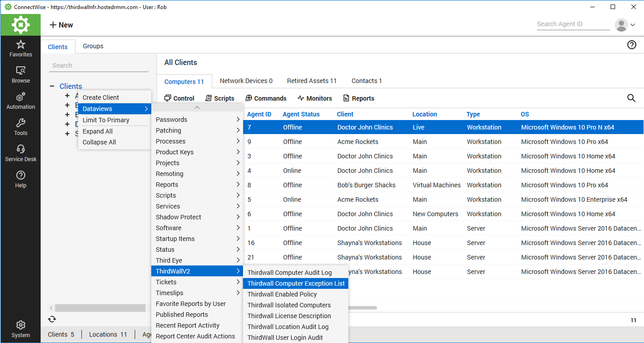Expand the Patching submenu
This screenshot has width=644, height=343.
[197, 130]
